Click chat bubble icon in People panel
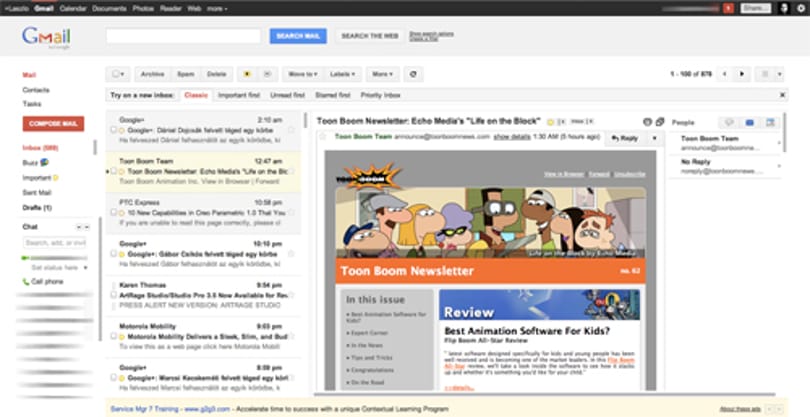810x417 pixels. (729, 122)
